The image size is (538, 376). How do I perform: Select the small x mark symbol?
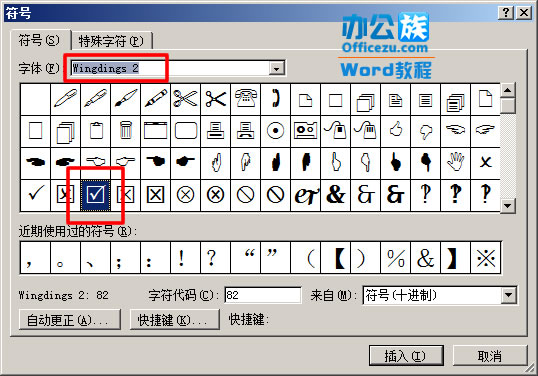(485, 163)
